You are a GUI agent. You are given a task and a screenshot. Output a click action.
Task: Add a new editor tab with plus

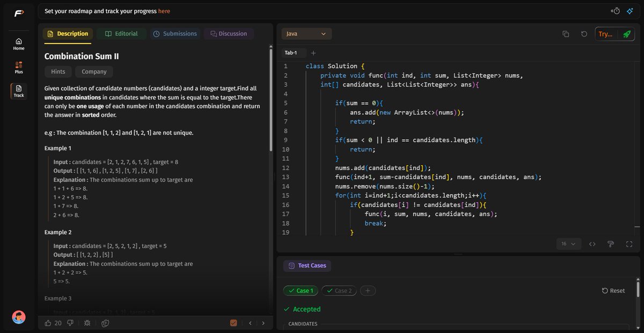313,53
